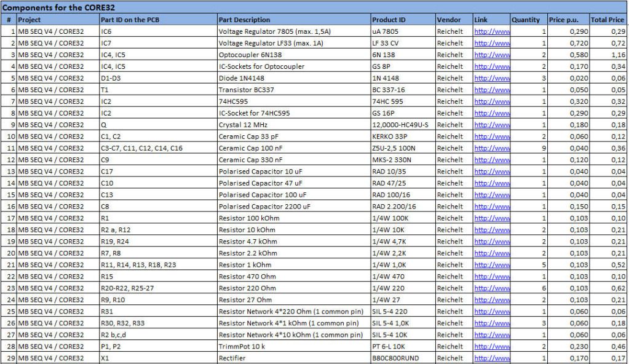This screenshot has width=629, height=364.
Task: Open the Reichelt link for Voltage Regulator 7805
Action: click(492, 31)
